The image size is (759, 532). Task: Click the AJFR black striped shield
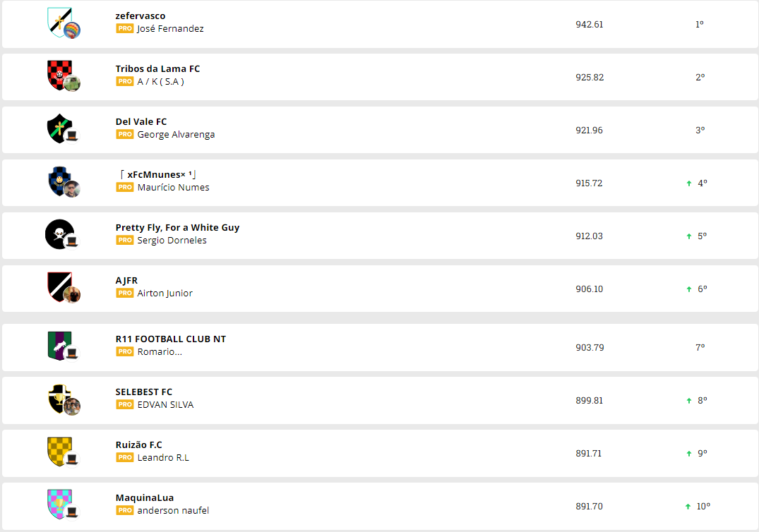click(x=58, y=286)
